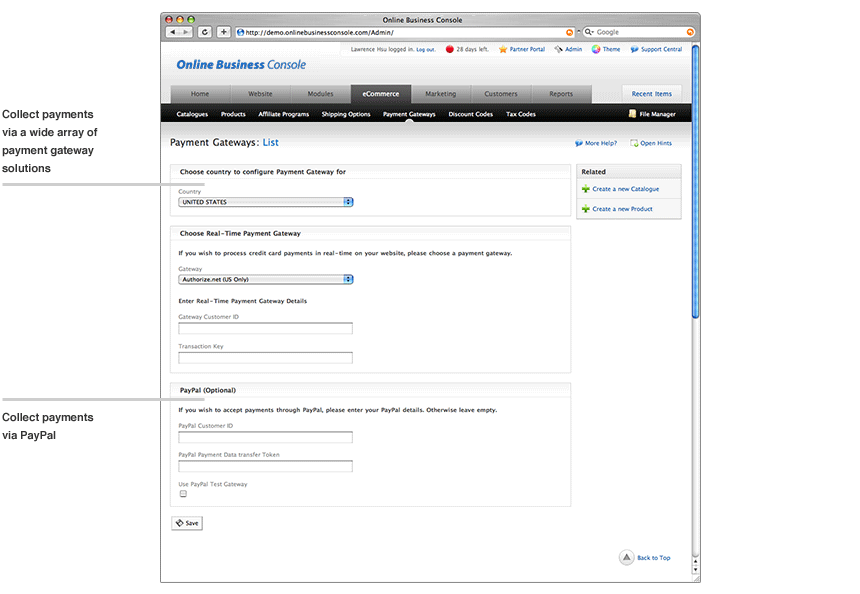Viewport: 860px width, 594px height.
Task: Select the Discount Codes submenu item
Action: [470, 114]
